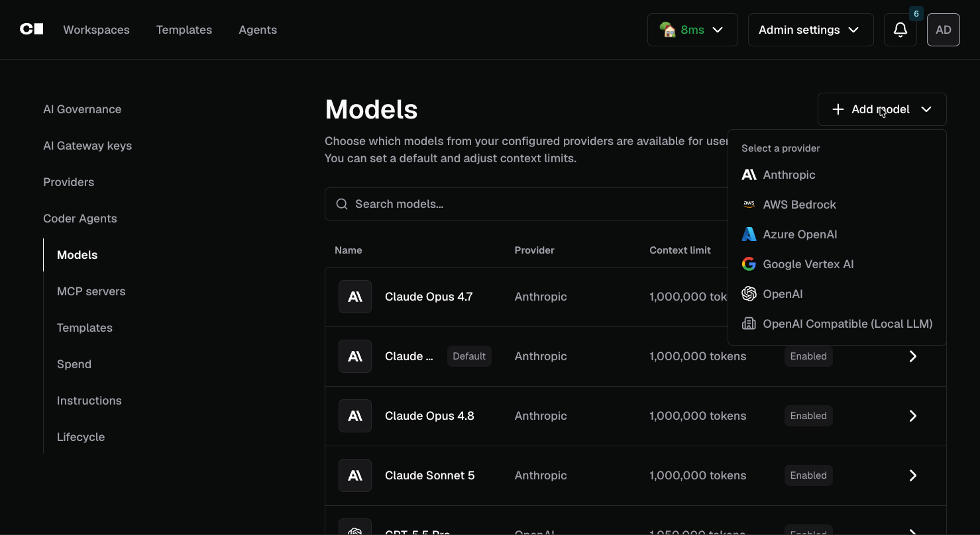Click the Context limit column header
Image resolution: width=980 pixels, height=535 pixels.
tap(680, 250)
